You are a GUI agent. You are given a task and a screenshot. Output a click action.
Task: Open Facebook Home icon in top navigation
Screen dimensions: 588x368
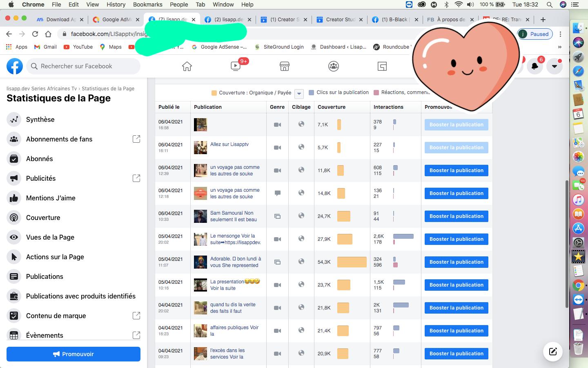(187, 66)
